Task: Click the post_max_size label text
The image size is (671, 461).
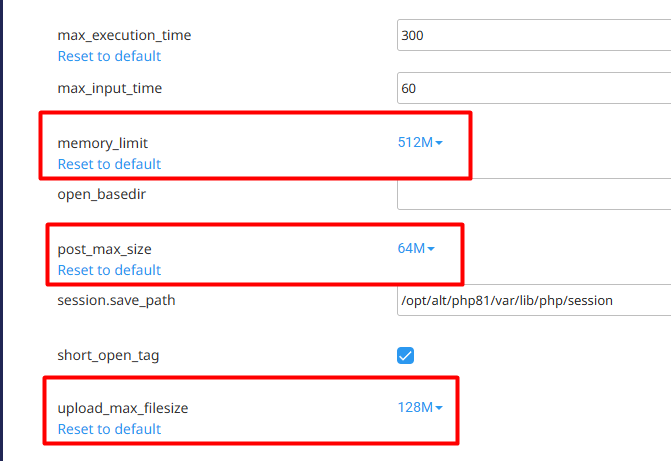Action: coord(104,249)
